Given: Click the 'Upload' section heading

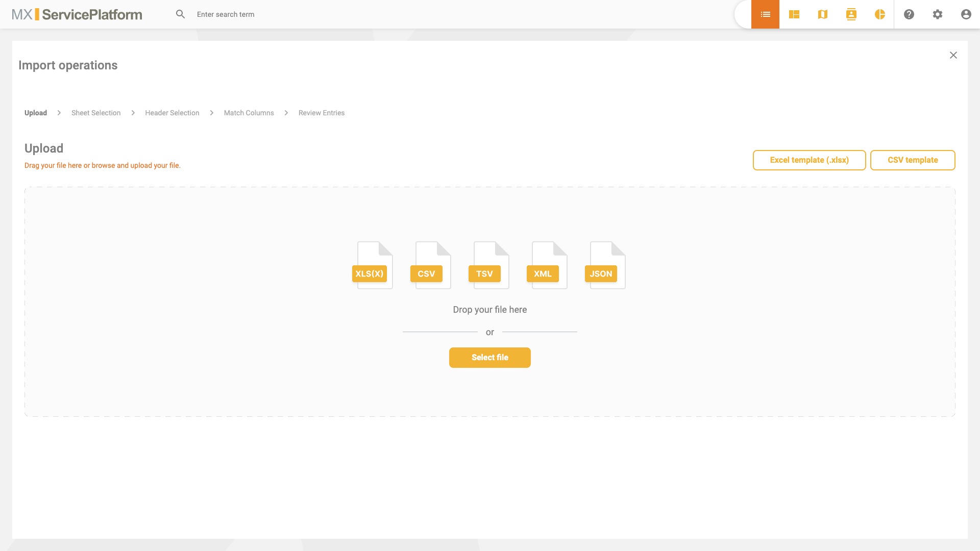Looking at the screenshot, I should pos(44,148).
